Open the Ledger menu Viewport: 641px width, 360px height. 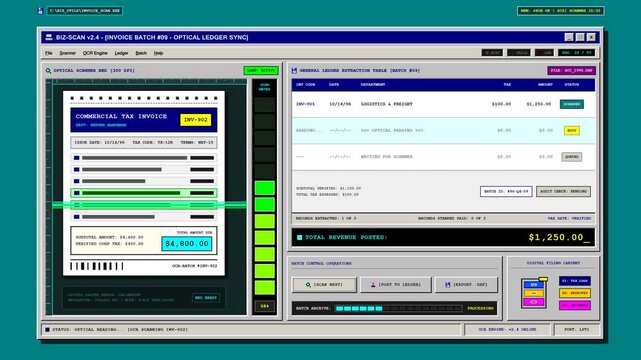121,53
